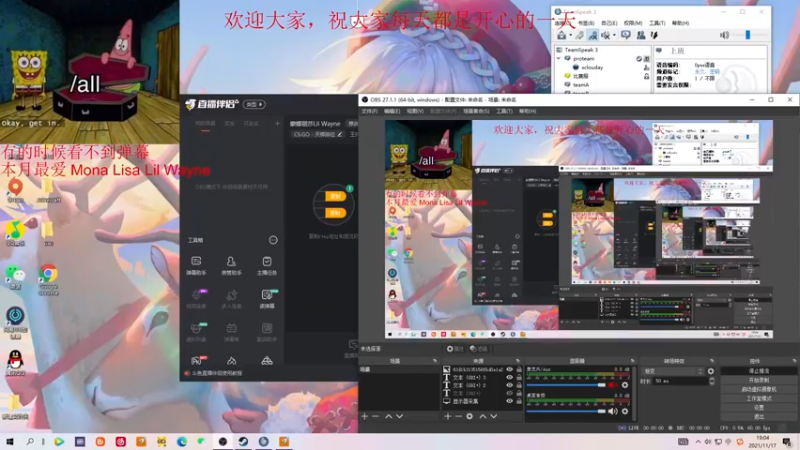Open the 渐变 scene transition dropdown

[672, 371]
